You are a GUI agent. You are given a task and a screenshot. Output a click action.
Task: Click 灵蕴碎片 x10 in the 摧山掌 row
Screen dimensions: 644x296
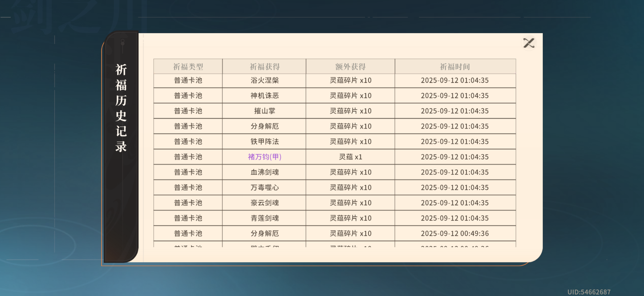(350, 111)
